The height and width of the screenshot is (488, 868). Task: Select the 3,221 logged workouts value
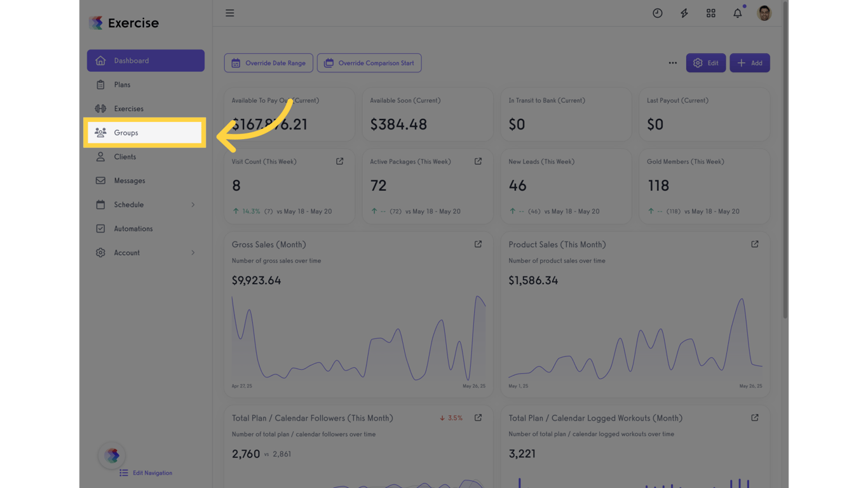click(x=522, y=454)
